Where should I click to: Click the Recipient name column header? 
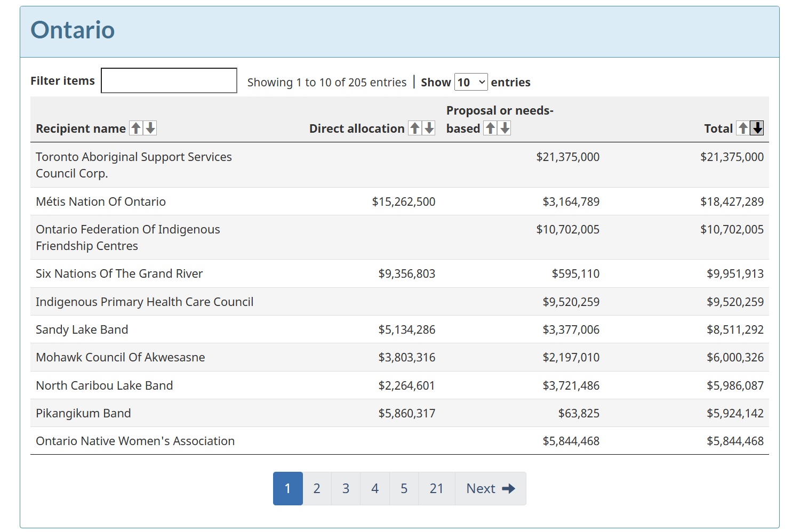coord(81,128)
